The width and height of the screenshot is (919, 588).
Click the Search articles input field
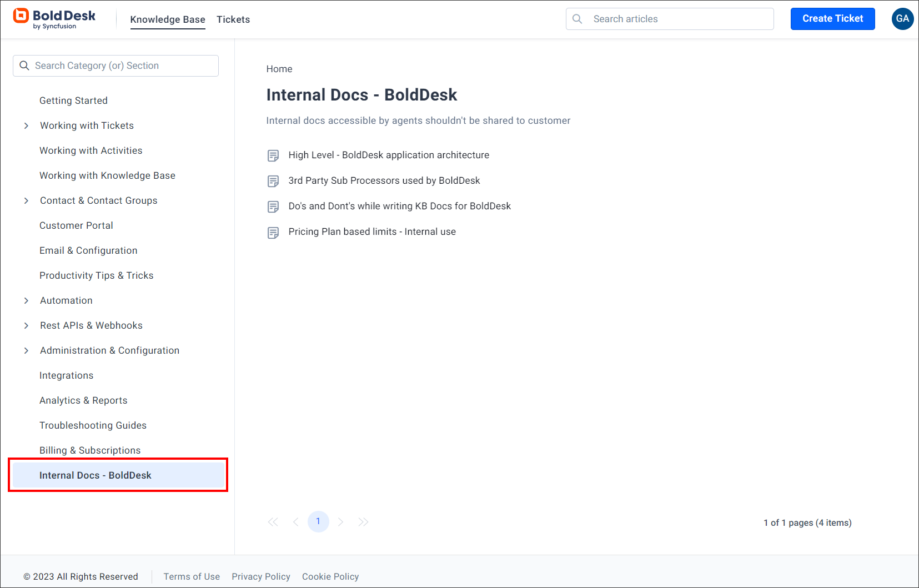(670, 19)
